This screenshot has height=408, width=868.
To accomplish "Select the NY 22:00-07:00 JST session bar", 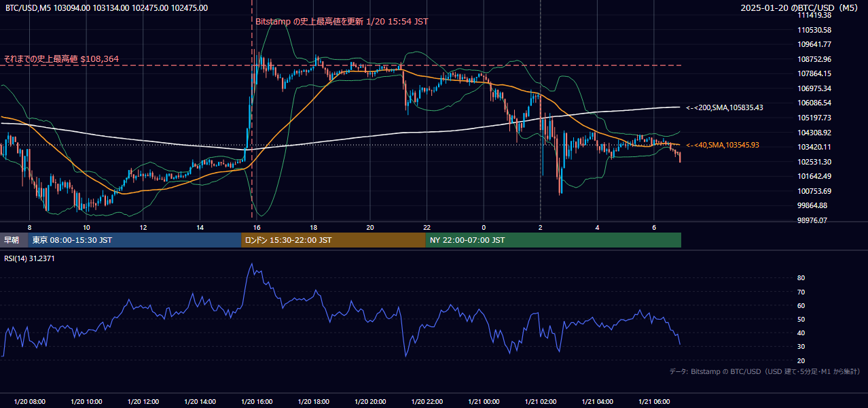I will click(554, 240).
